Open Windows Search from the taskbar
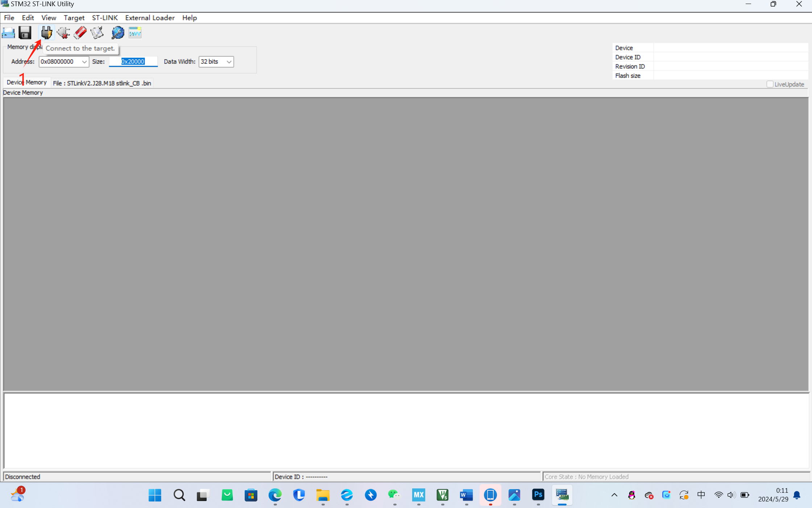The image size is (812, 508). (179, 495)
